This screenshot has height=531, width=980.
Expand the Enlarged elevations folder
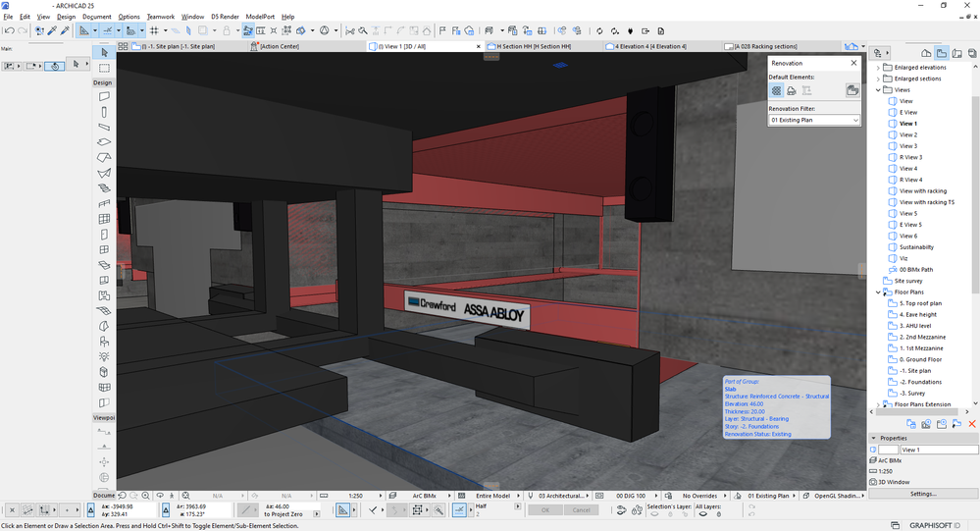click(x=879, y=67)
